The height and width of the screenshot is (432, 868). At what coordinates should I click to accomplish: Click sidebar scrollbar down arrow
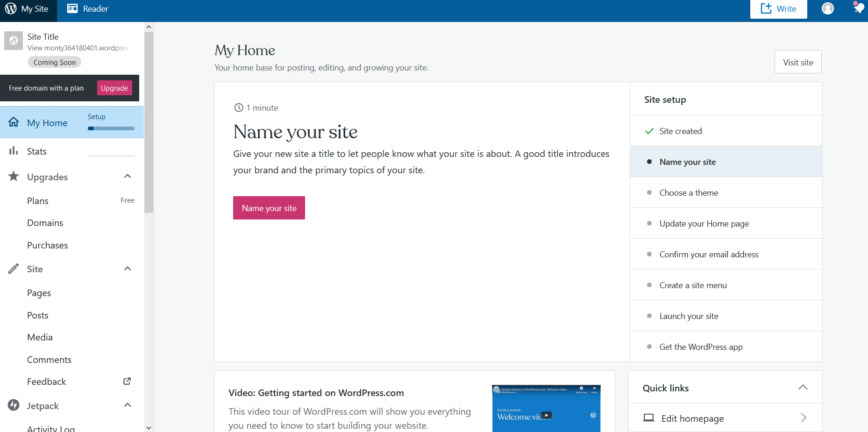coord(149,427)
